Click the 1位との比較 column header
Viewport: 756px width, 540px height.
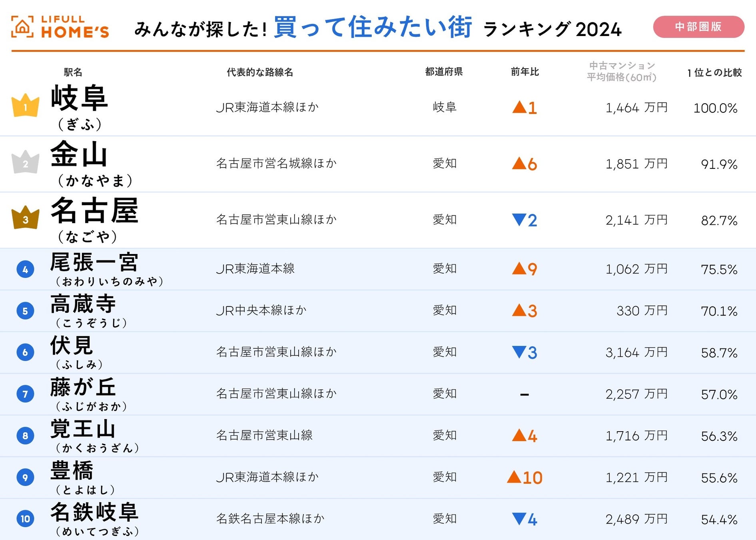714,72
